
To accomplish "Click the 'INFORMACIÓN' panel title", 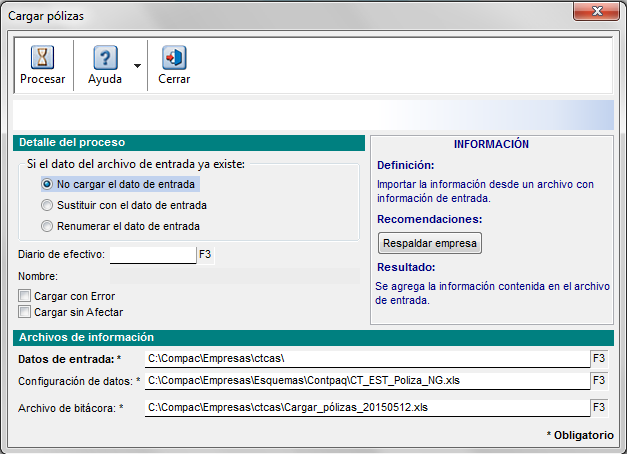I will pyautogui.click(x=491, y=144).
